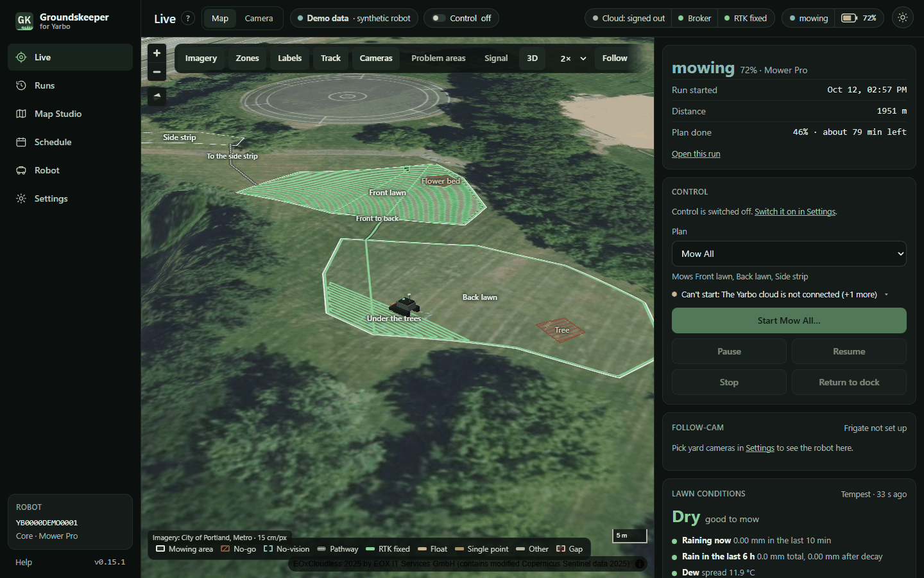Toggle the light/dark theme sun icon
This screenshot has width=924, height=578.
pos(903,18)
